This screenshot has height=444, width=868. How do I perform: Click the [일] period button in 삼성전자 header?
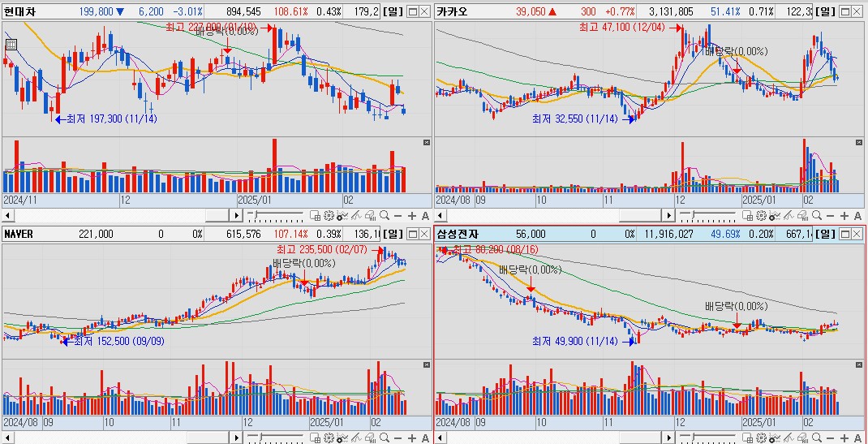(x=824, y=234)
